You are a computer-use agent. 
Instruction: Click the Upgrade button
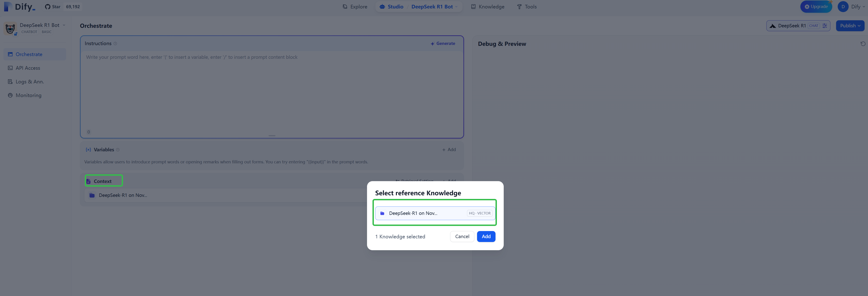pos(816,7)
